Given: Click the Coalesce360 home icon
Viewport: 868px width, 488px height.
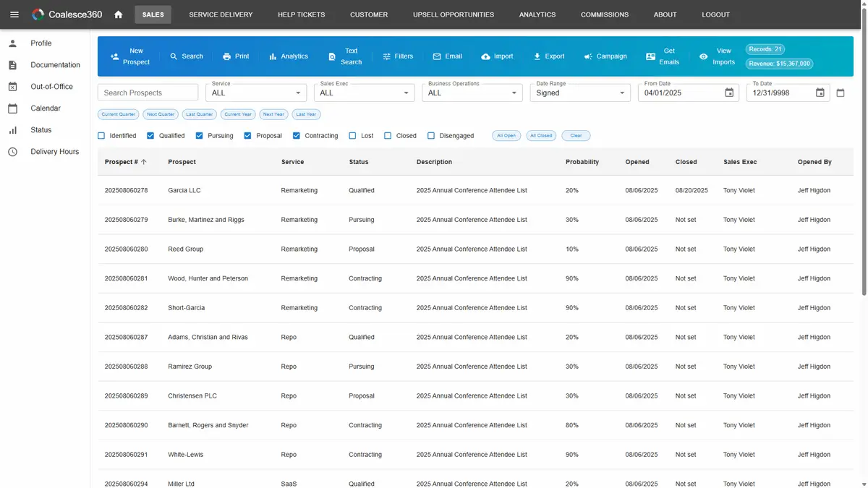Looking at the screenshot, I should pyautogui.click(x=118, y=14).
